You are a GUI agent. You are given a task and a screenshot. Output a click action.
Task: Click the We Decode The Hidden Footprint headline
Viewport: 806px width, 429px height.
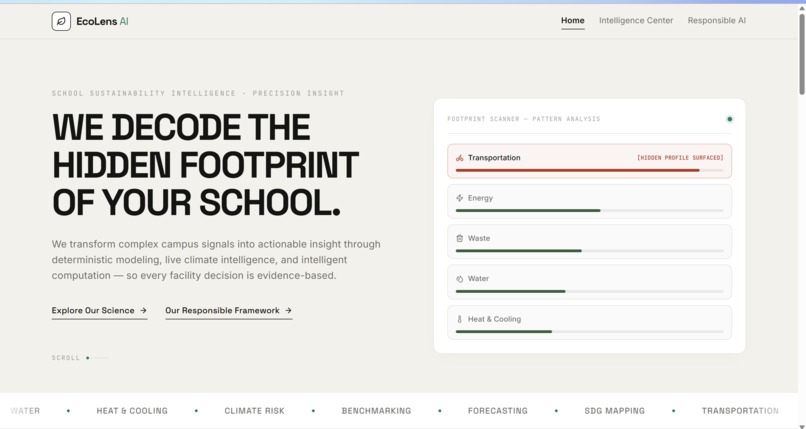coord(206,164)
